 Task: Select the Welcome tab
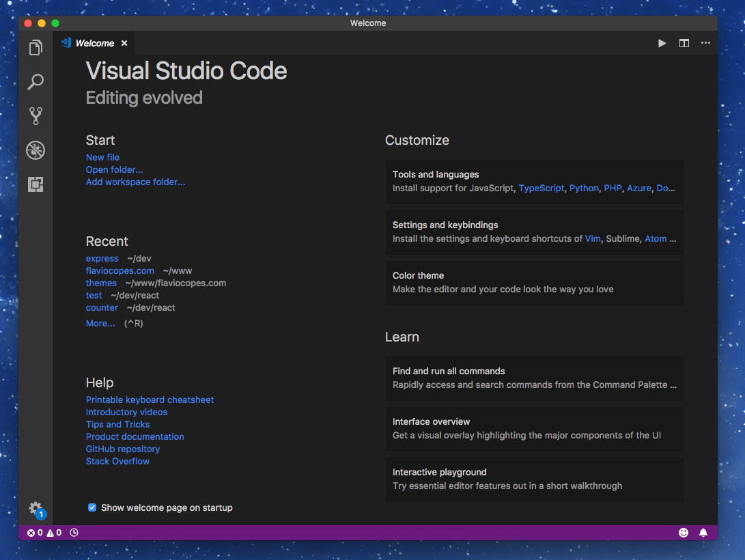(x=94, y=43)
